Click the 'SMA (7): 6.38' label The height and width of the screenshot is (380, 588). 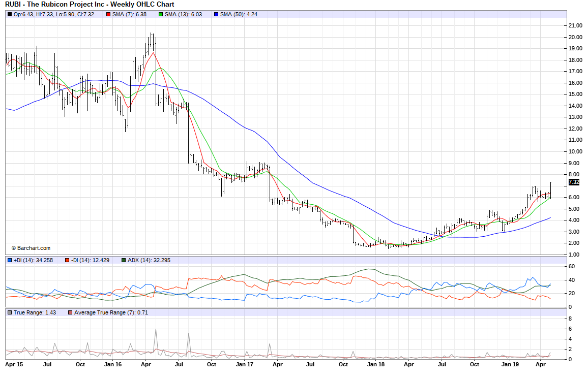[129, 15]
